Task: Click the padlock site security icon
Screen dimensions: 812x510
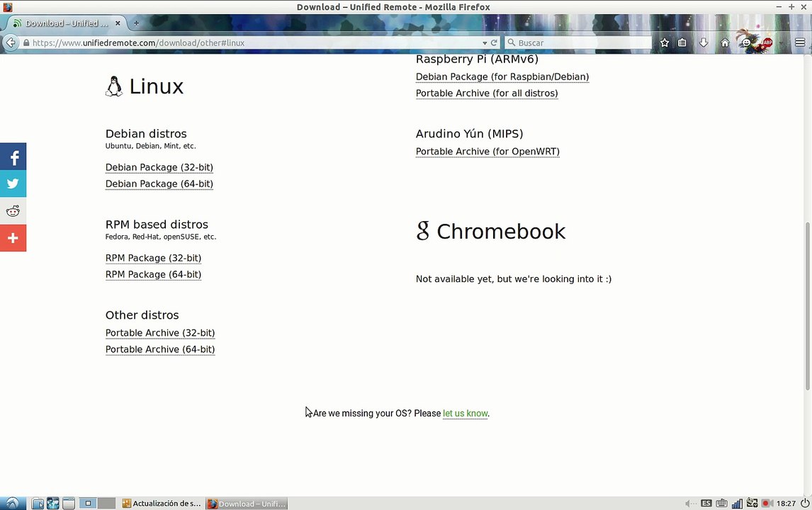Action: point(26,43)
